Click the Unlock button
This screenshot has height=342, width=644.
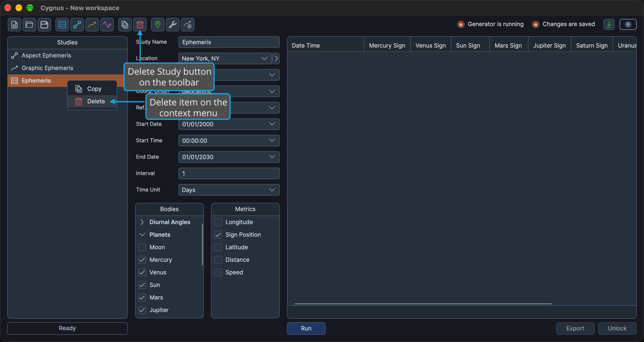click(x=617, y=328)
